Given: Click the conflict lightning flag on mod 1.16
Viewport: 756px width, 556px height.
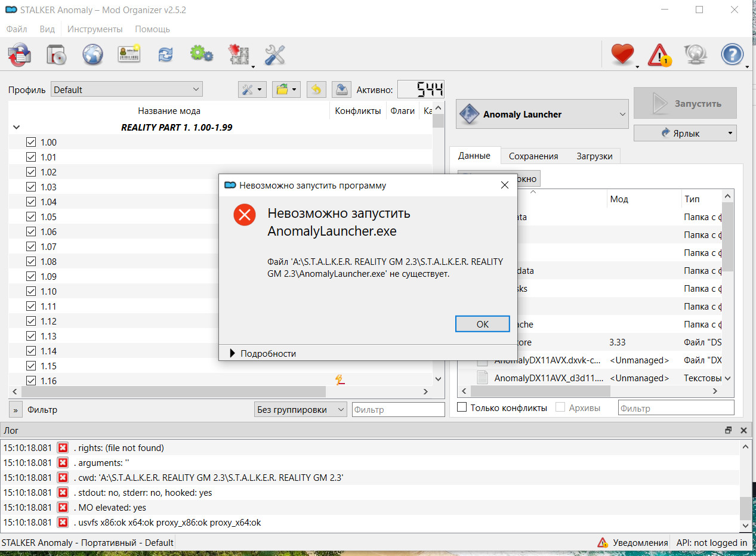Looking at the screenshot, I should (x=340, y=380).
